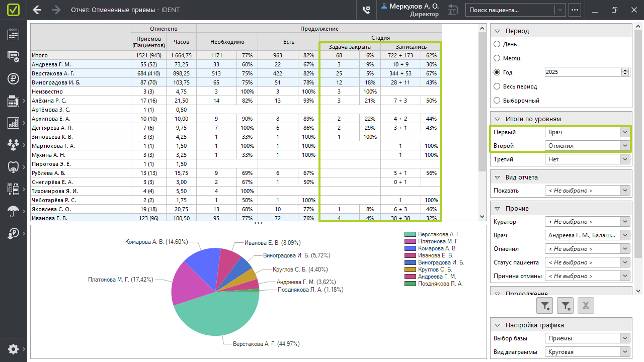Click the 'Записались' column header
The height and width of the screenshot is (362, 644).
tap(411, 47)
